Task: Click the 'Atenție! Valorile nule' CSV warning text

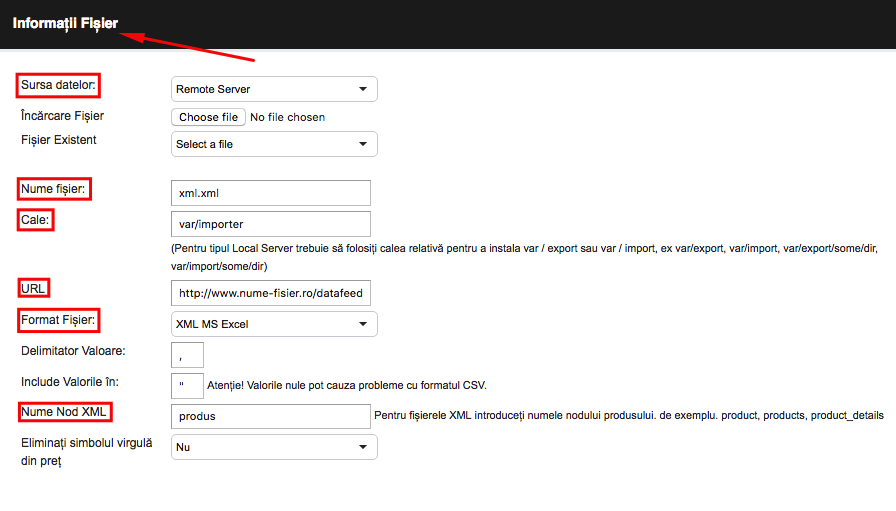Action: coord(347,386)
